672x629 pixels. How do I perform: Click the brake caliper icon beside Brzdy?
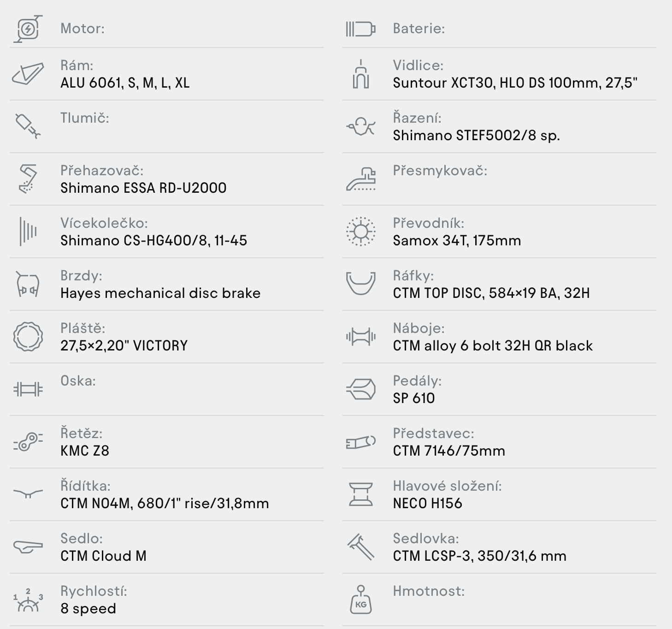(28, 284)
